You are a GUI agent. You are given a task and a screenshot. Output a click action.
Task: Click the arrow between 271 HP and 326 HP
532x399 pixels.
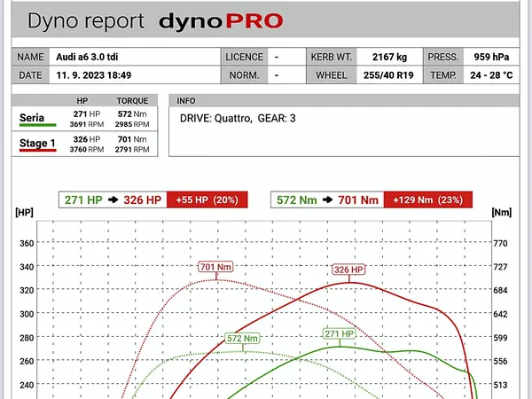click(x=113, y=199)
